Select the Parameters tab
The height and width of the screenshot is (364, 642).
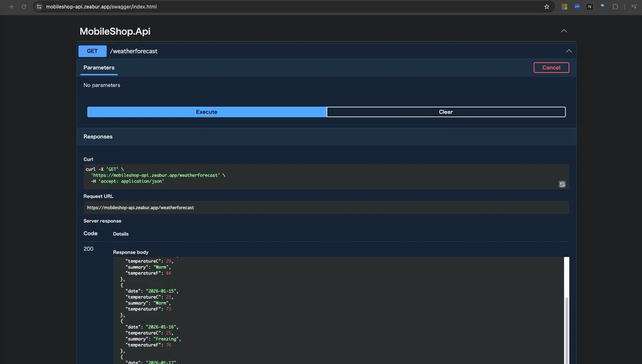tap(99, 68)
